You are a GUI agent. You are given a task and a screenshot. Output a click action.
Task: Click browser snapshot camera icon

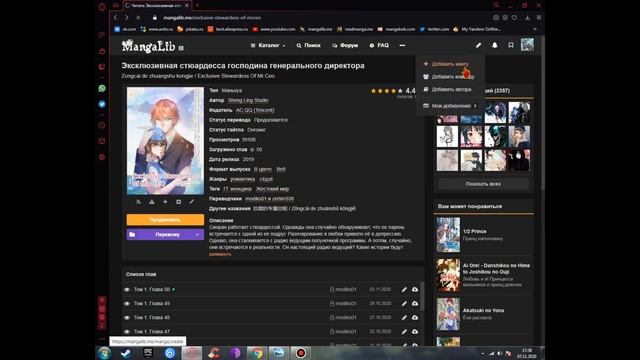coord(496,18)
